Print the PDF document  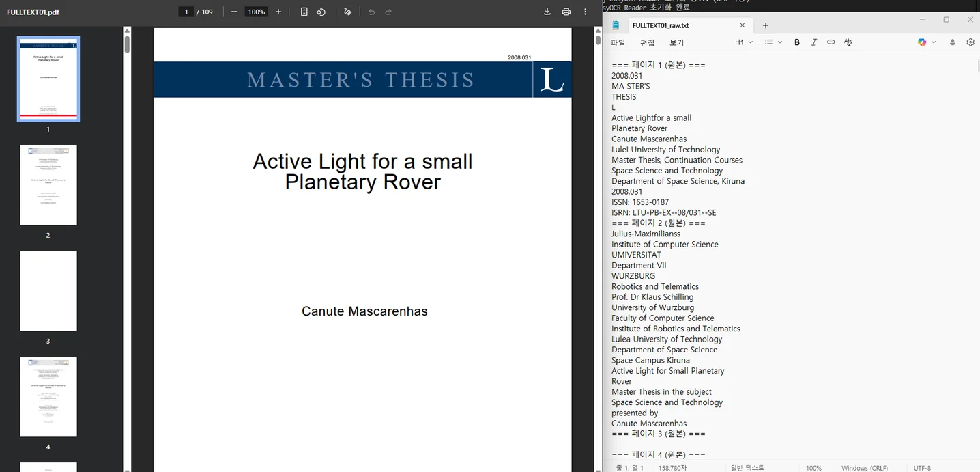[566, 12]
